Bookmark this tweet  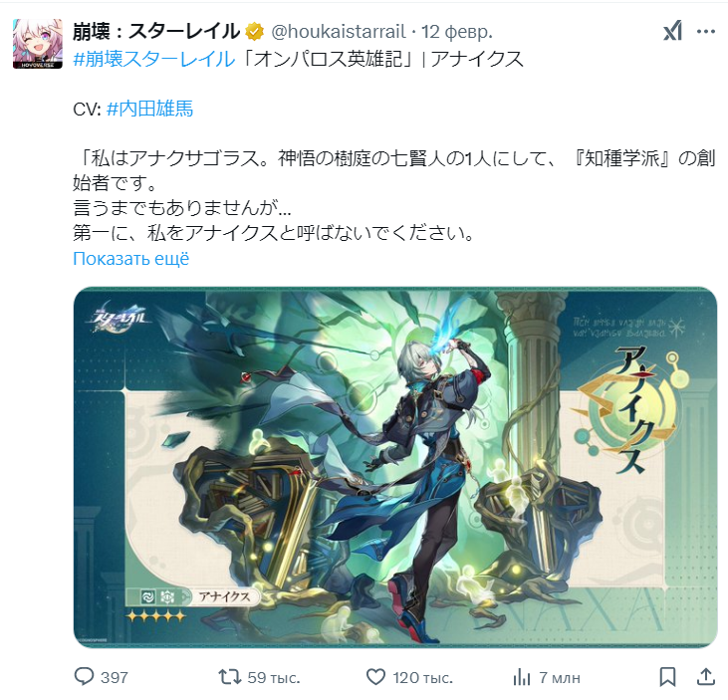[x=667, y=677]
